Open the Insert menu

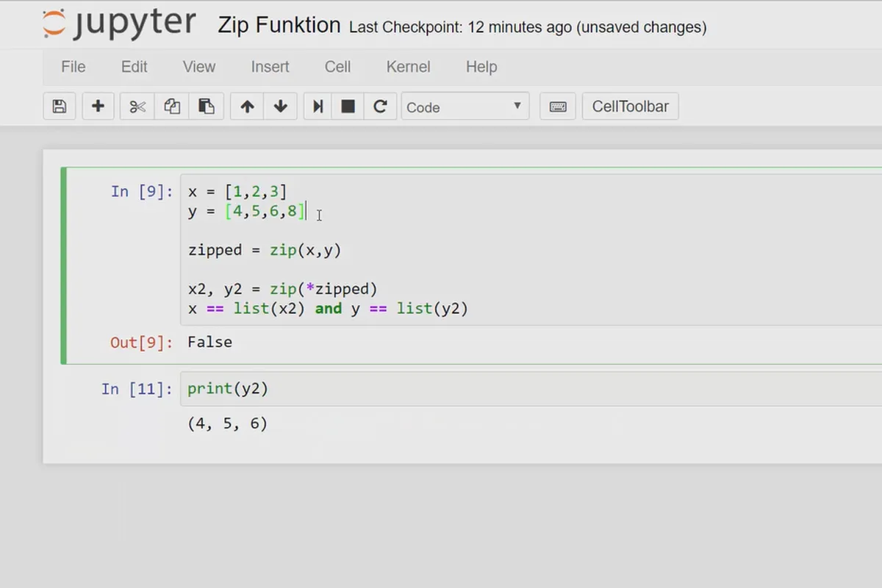tap(270, 67)
